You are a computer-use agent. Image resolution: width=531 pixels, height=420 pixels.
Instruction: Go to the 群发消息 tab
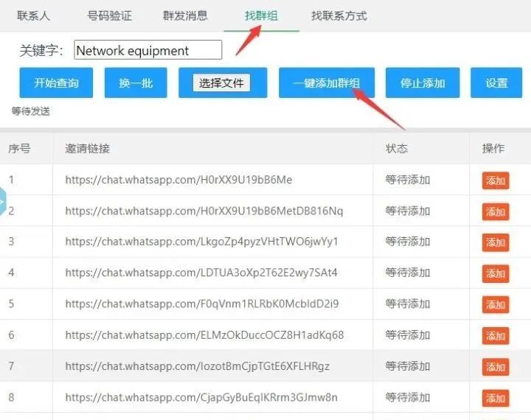(x=185, y=15)
